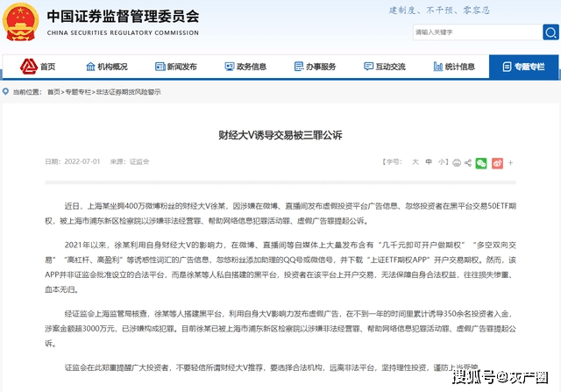Click the 首页 breadcrumb link

click(x=54, y=91)
